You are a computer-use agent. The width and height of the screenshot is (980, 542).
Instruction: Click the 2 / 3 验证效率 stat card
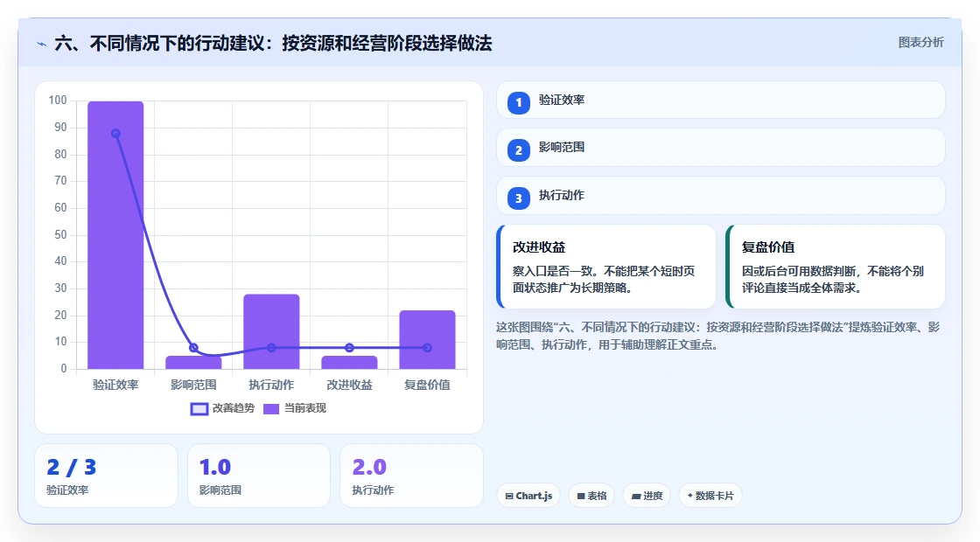tap(106, 476)
